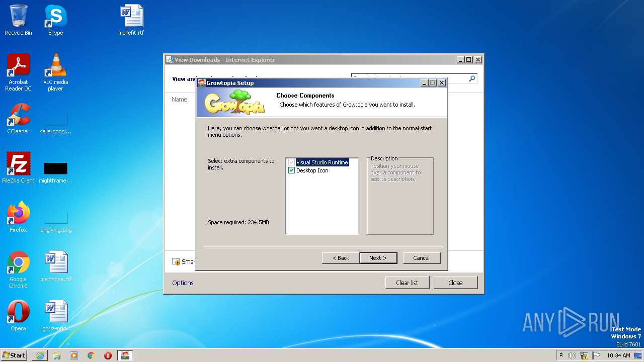The image size is (644, 362).
Task: Launch the Opera desktop shortcut
Action: pos(18,316)
